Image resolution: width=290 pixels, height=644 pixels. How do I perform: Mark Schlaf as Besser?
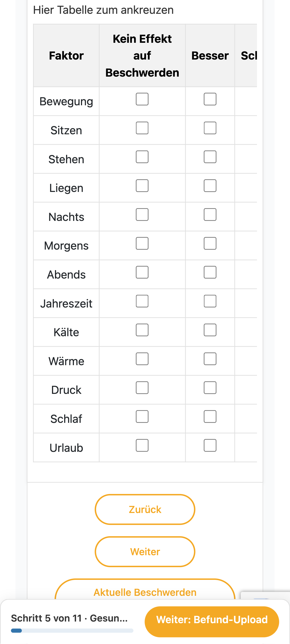(x=210, y=417)
